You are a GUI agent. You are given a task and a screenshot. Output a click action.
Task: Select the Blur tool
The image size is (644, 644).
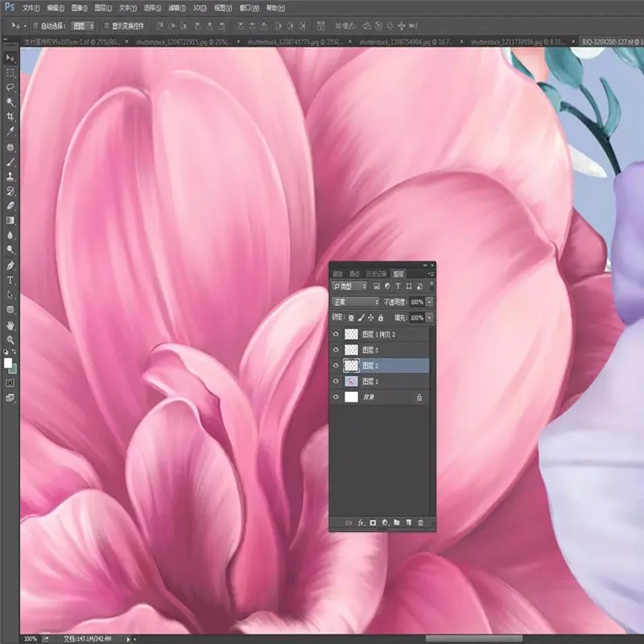pos(10,235)
